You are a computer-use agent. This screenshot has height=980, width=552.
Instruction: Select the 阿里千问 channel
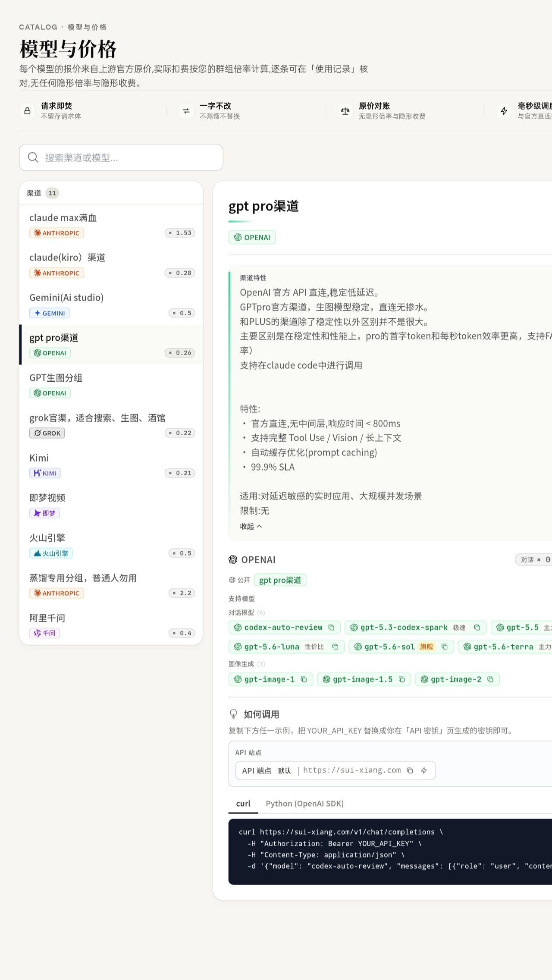[x=111, y=625]
